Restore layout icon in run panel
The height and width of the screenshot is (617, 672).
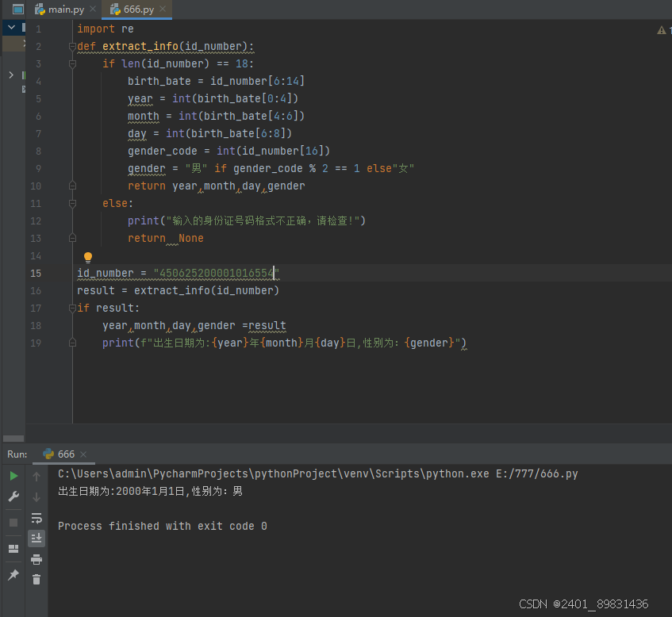click(x=13, y=549)
